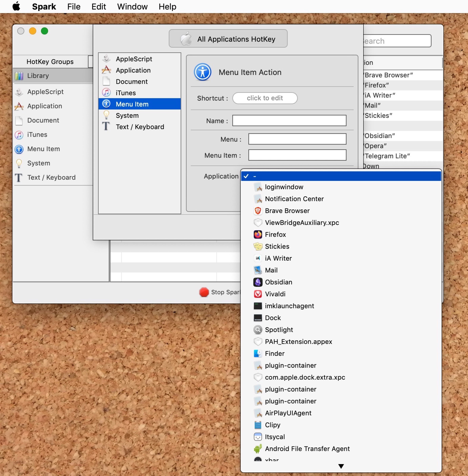Select Text / Keyboard in HotKey Groups sidebar
Viewport: 468px width, 476px height.
[51, 177]
